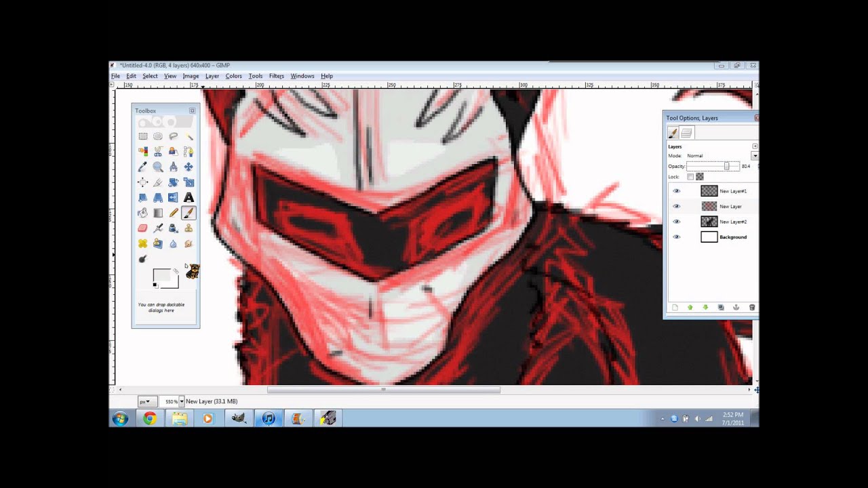Click the foreground color swatch
The height and width of the screenshot is (488, 868).
pyautogui.click(x=161, y=275)
